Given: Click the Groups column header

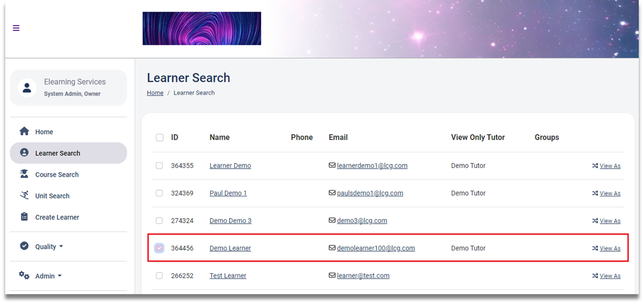Looking at the screenshot, I should pyautogui.click(x=547, y=137).
